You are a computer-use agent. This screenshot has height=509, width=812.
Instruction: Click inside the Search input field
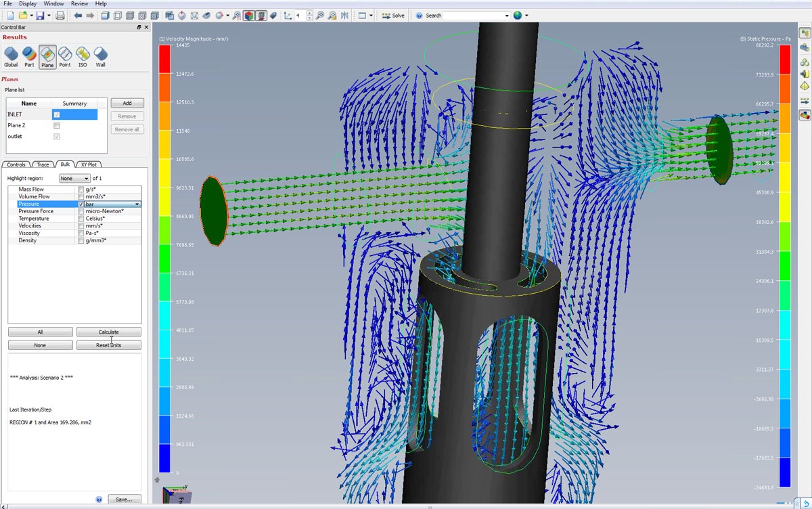click(x=472, y=15)
